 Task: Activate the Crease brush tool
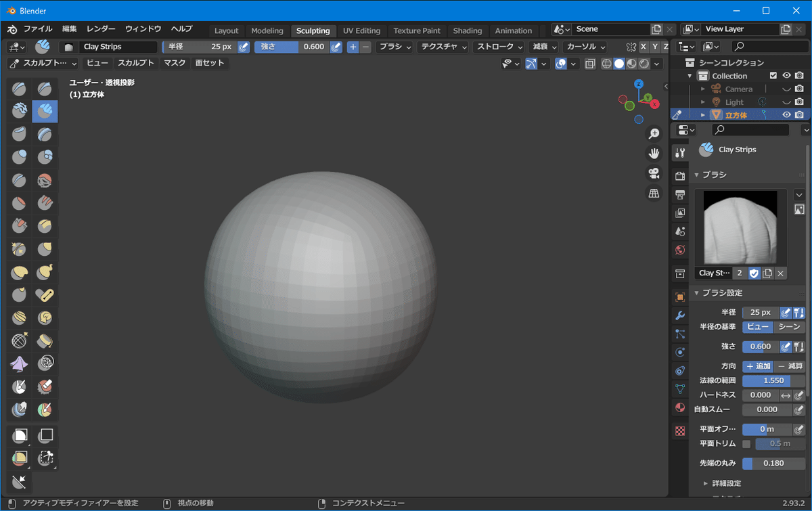20,181
